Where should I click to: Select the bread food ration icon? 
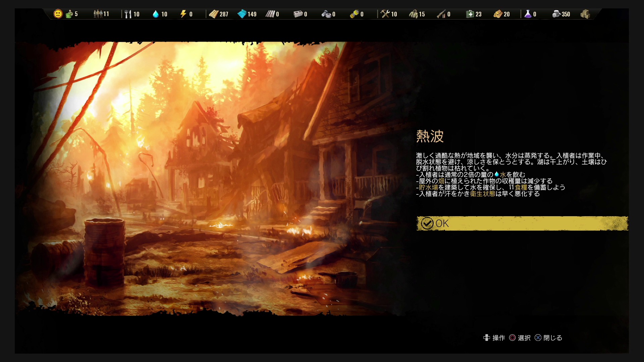498,14
